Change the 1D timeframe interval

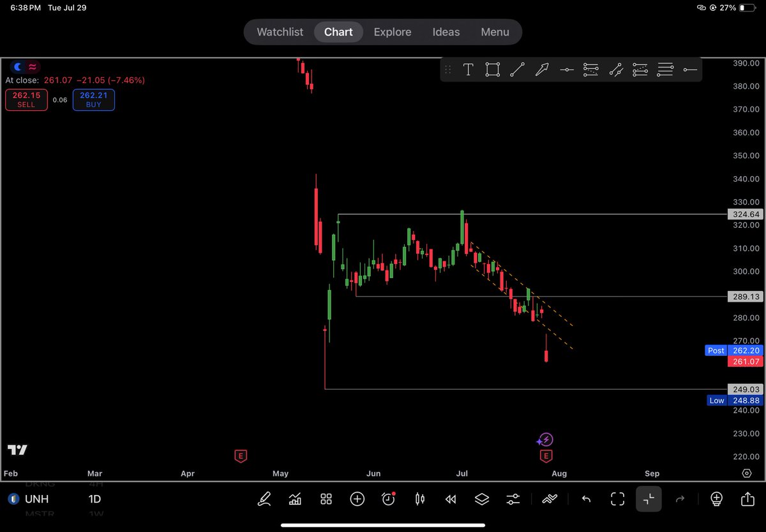(x=94, y=499)
